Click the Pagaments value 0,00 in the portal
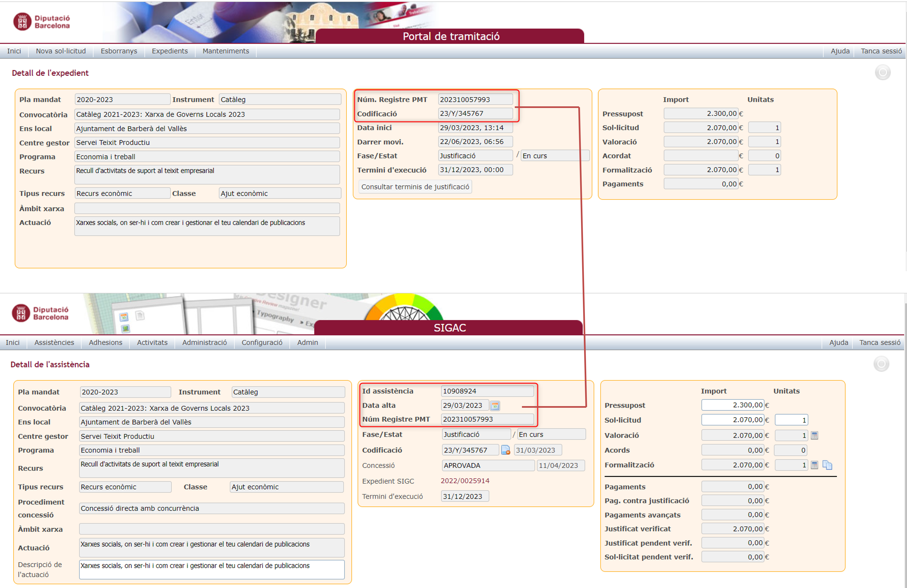 click(701, 184)
